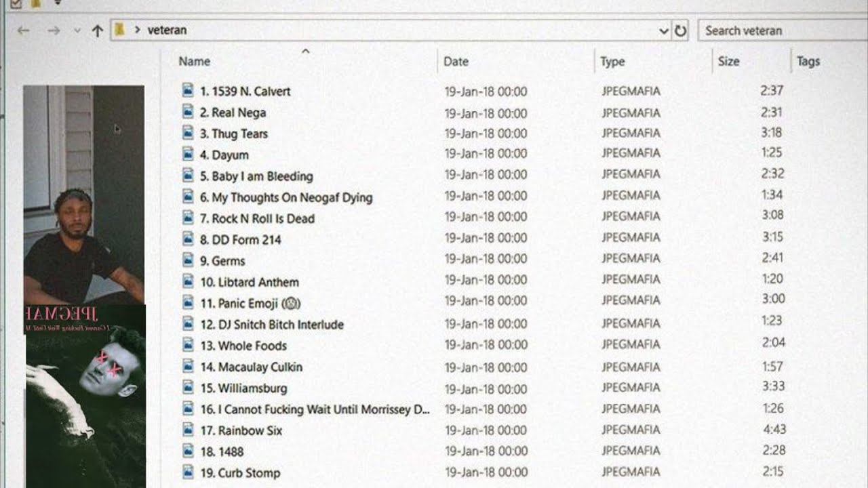Focus the Search veteran field

tap(783, 30)
